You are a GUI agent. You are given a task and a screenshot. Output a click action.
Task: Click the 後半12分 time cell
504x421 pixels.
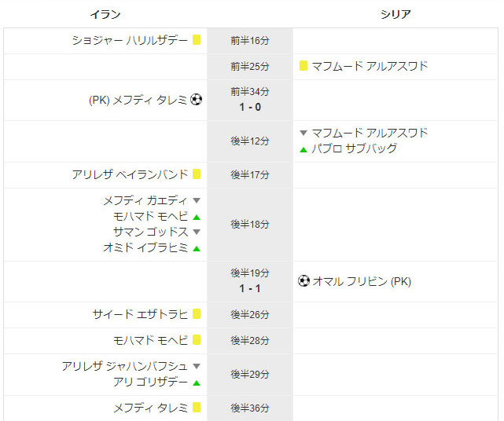tap(250, 141)
